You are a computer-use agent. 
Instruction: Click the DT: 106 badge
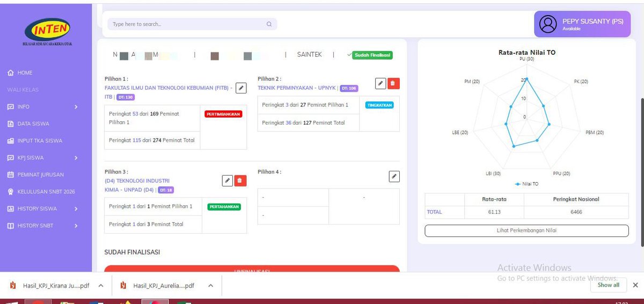coord(349,88)
